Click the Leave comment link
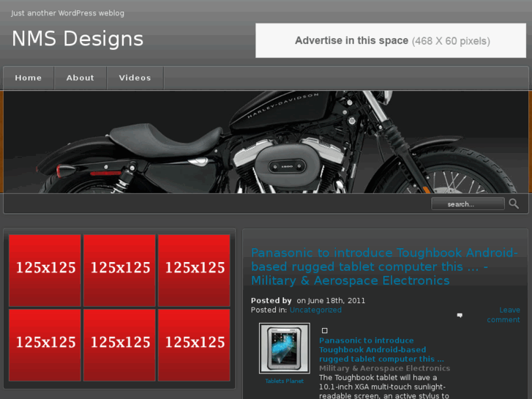 click(503, 315)
